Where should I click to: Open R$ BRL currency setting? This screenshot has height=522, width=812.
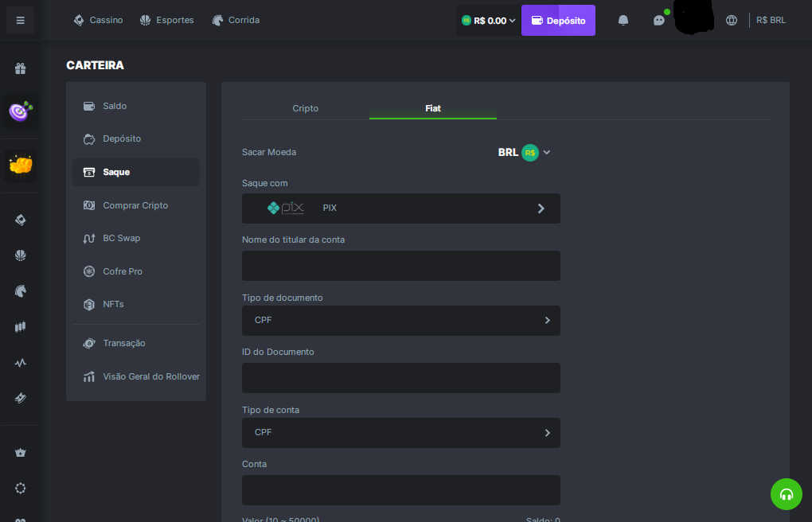771,20
